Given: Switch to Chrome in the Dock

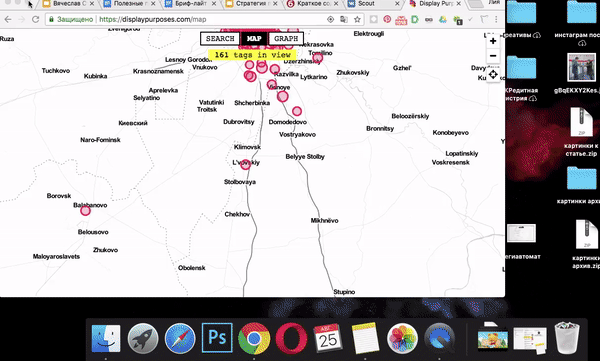Looking at the screenshot, I should [254, 338].
